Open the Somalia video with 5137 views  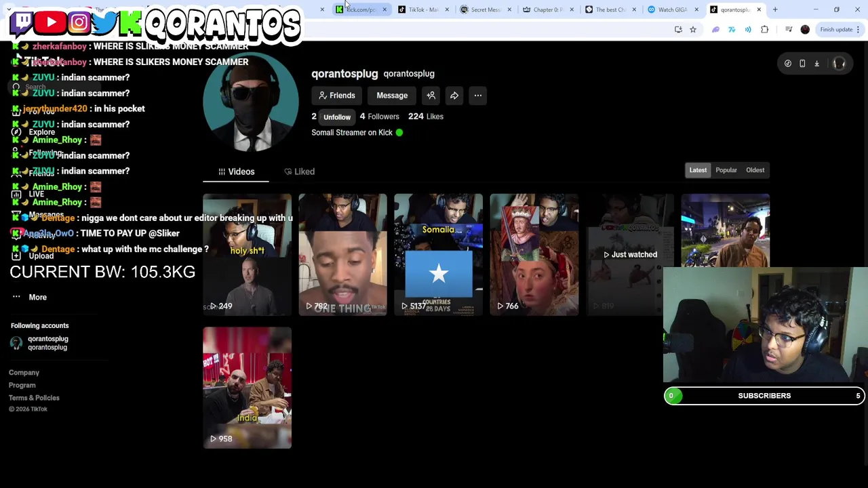coord(439,255)
